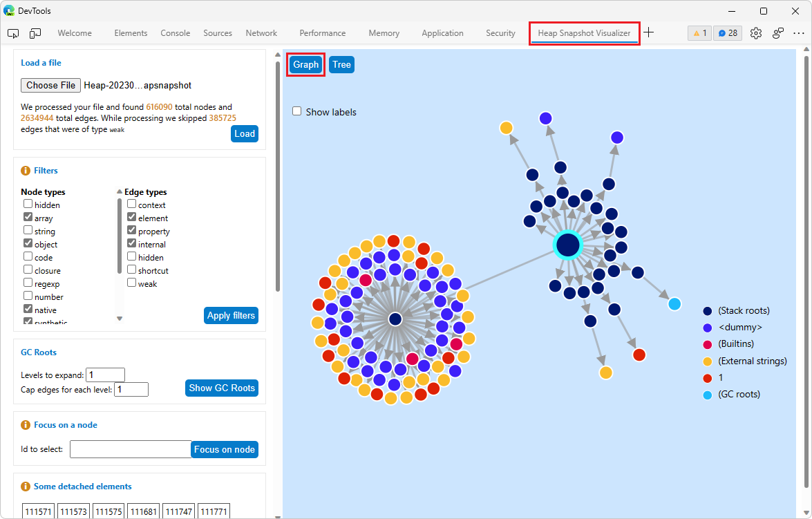The image size is (812, 519).
Task: Select detached element 111771
Action: tap(214, 511)
